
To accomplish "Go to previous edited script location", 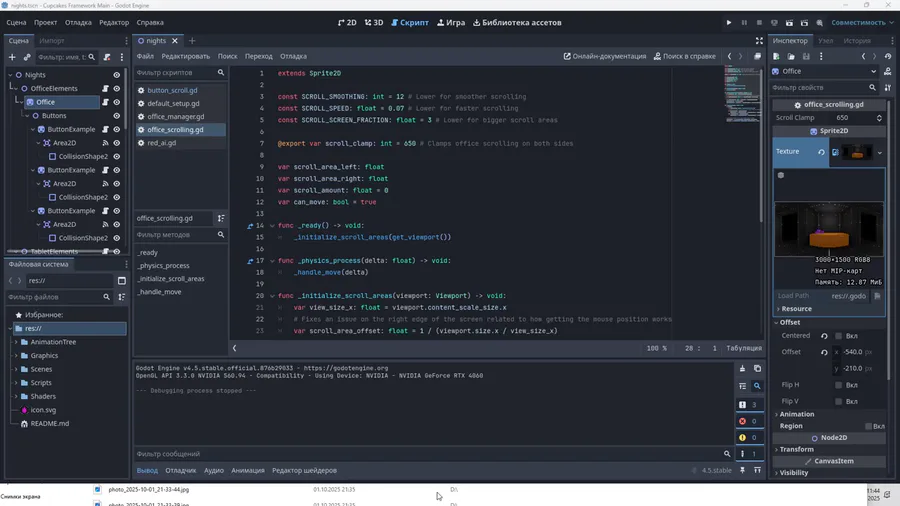I will (x=730, y=56).
